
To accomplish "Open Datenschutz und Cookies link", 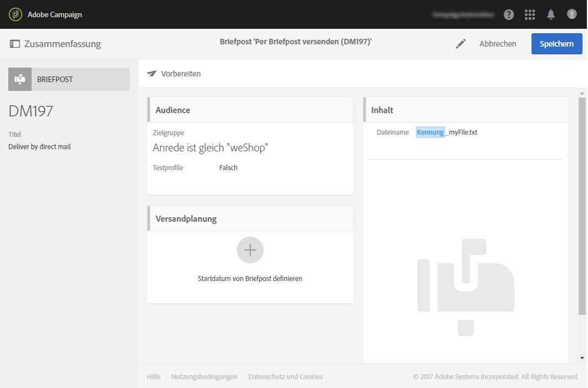I will [x=285, y=377].
